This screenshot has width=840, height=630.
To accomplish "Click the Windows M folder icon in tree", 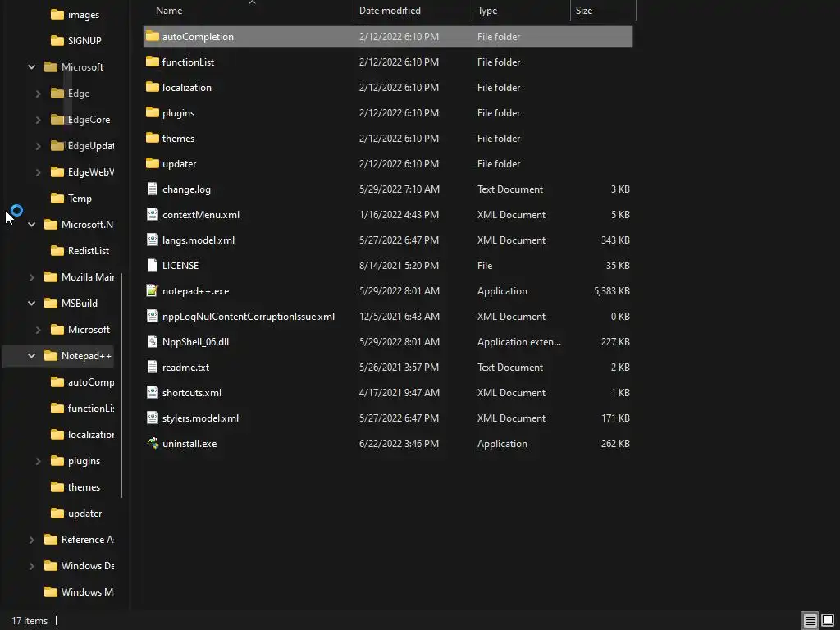I will tap(51, 592).
